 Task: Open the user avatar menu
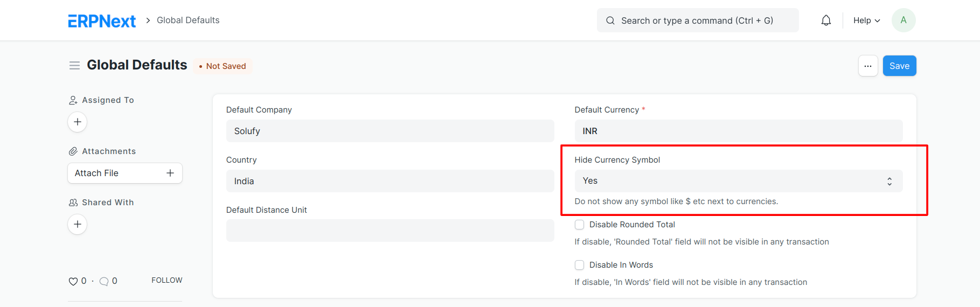tap(903, 20)
